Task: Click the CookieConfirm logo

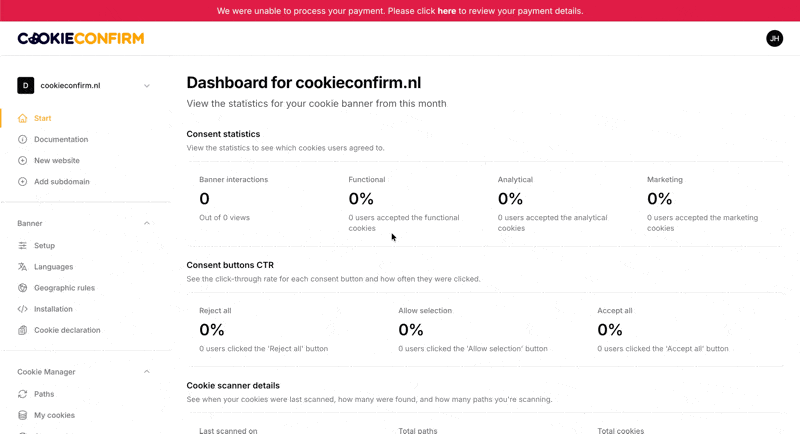Action: tap(81, 38)
